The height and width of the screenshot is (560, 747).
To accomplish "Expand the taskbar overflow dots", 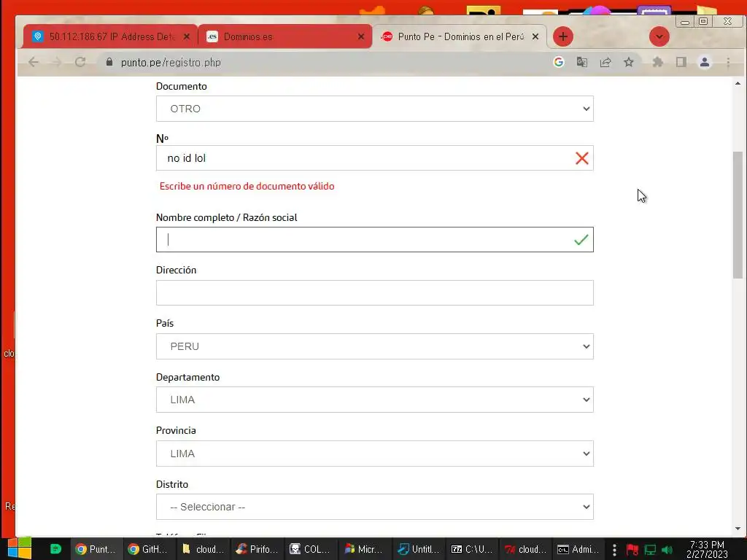I will coord(614,550).
